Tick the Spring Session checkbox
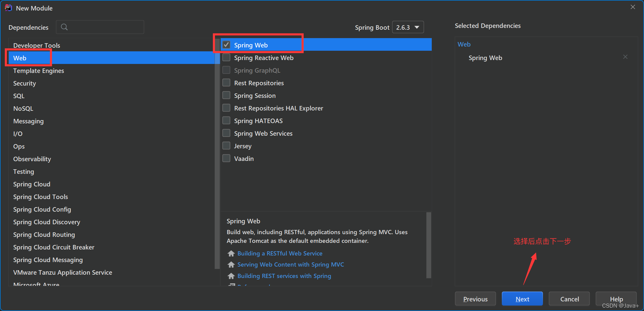Image resolution: width=644 pixels, height=311 pixels. tap(226, 95)
